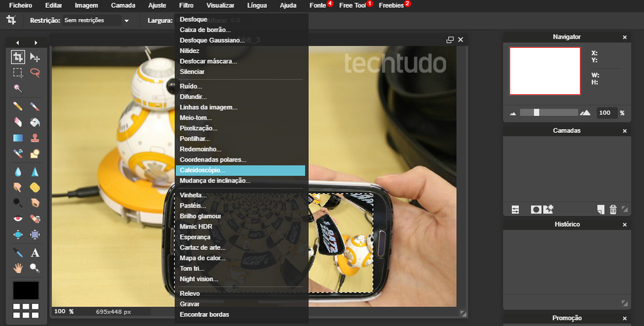Select the Red Eye Reduction tool
Screen dimensions: 644x326
18,219
